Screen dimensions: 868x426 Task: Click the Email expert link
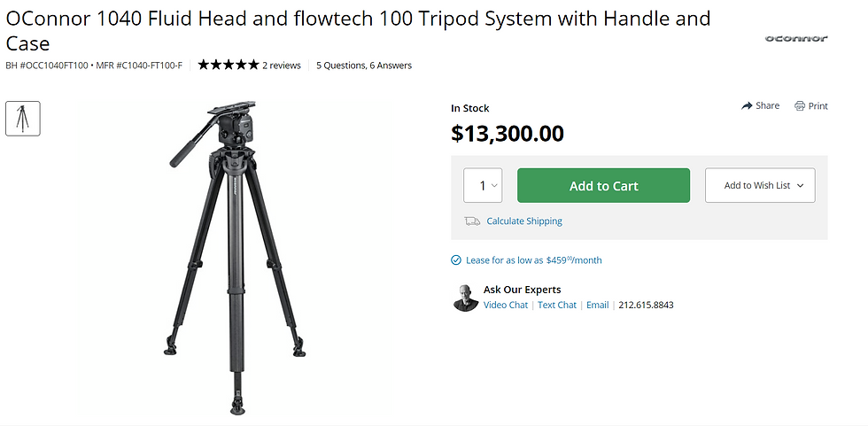[x=598, y=306]
